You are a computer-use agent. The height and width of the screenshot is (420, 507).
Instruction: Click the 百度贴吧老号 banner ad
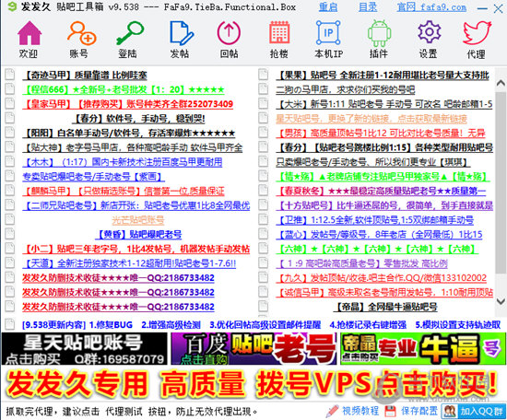point(253,349)
